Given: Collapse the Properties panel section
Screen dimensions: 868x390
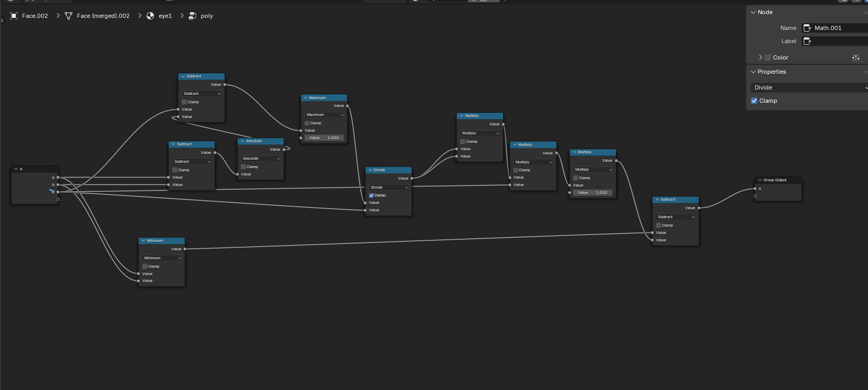Looking at the screenshot, I should 754,72.
